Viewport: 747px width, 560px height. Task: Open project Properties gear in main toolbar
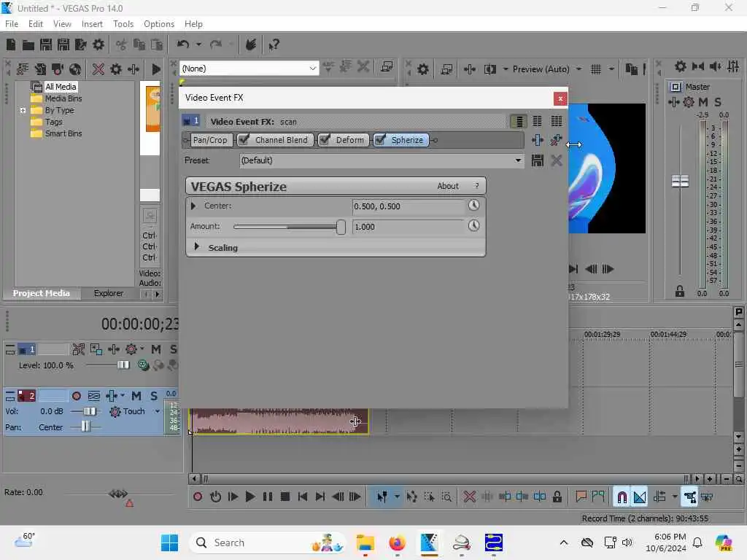[98, 44]
